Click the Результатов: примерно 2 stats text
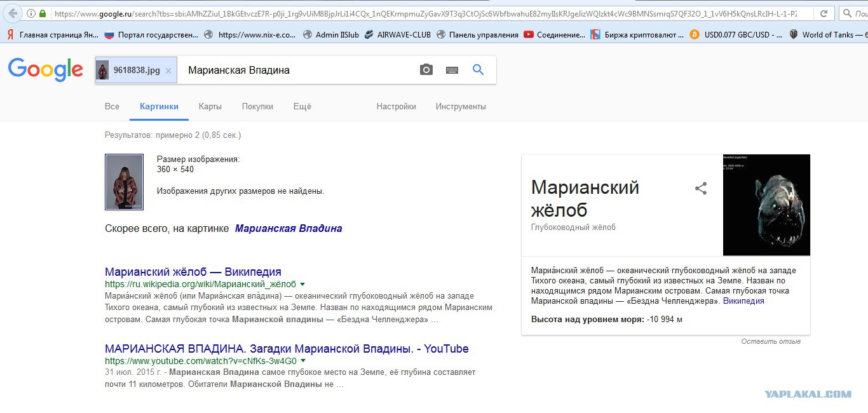This screenshot has width=868, height=413. [173, 135]
